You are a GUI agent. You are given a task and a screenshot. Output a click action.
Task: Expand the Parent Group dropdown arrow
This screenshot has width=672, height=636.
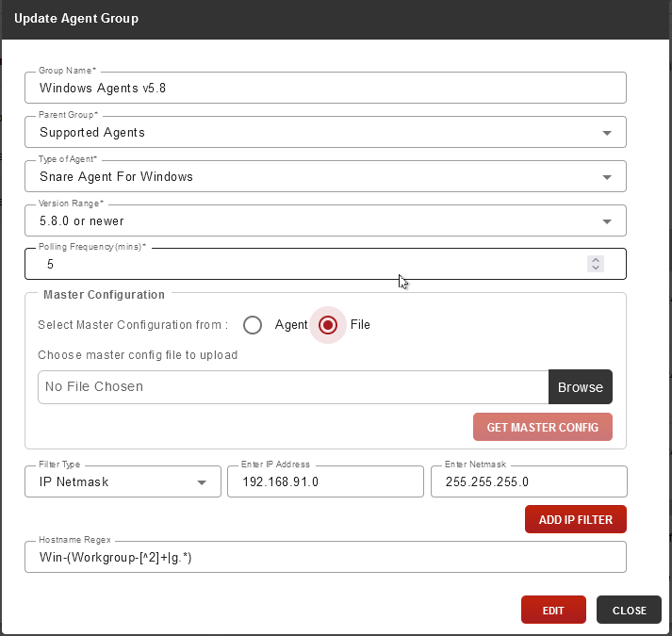(x=607, y=133)
